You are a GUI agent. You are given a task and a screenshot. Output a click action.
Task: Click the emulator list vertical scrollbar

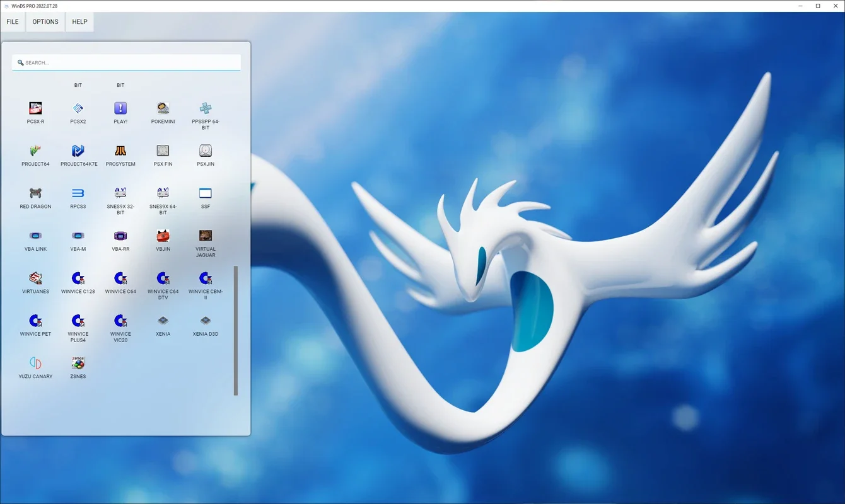[236, 331]
